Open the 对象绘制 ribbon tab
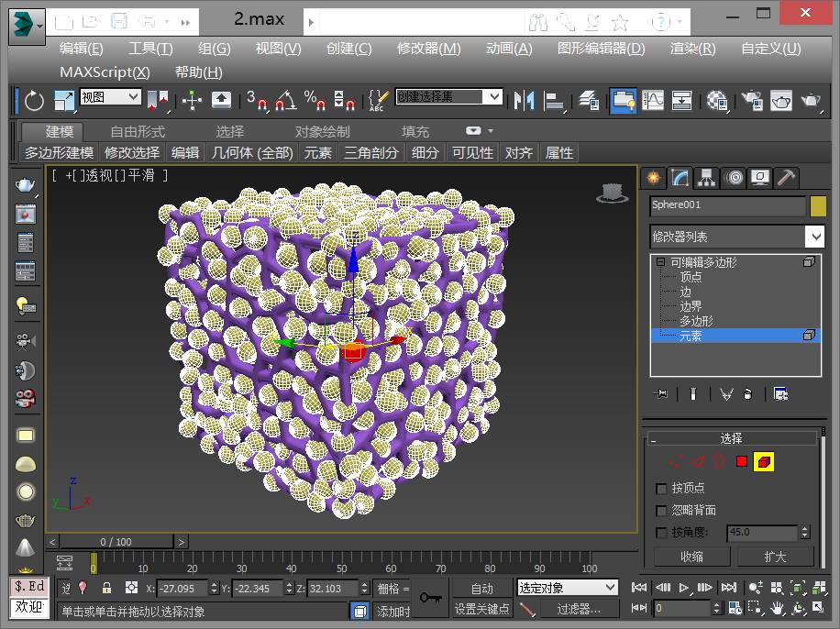 (x=322, y=131)
